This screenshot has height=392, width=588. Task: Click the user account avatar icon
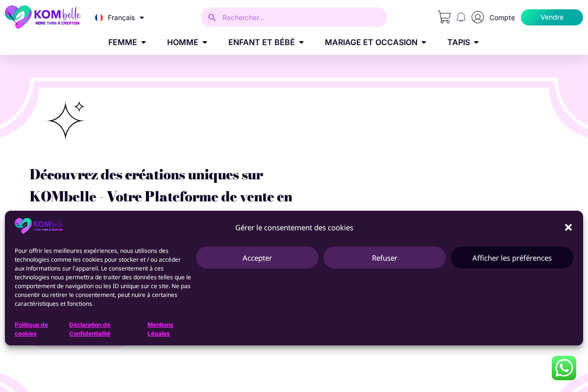[x=478, y=17]
